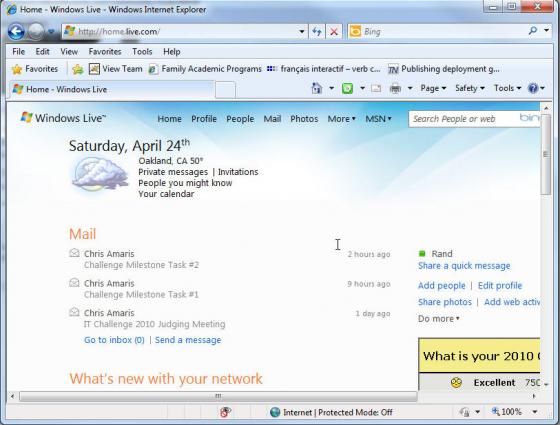Click Mail in Windows Live navigation
The width and height of the screenshot is (560, 425).
coord(272,119)
